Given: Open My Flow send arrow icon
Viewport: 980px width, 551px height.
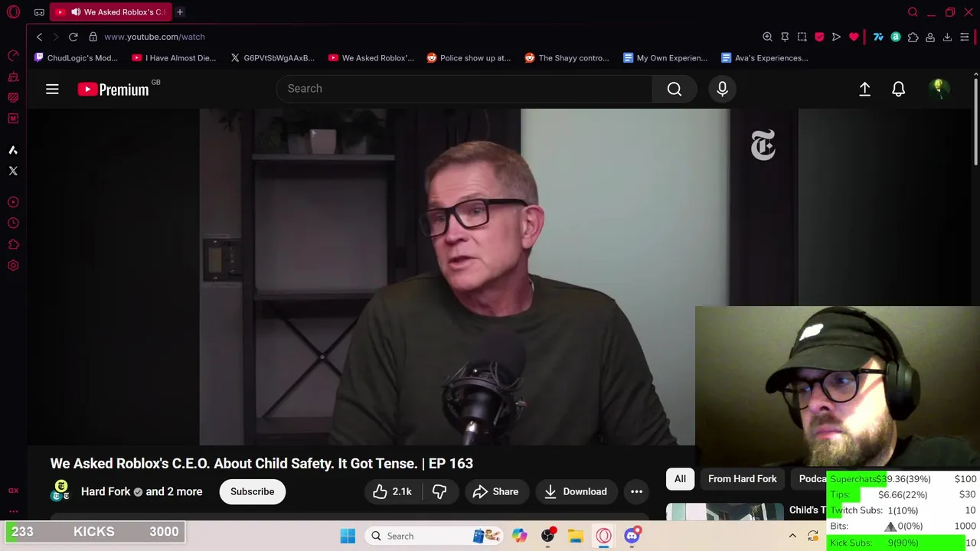Looking at the screenshot, I should (836, 37).
